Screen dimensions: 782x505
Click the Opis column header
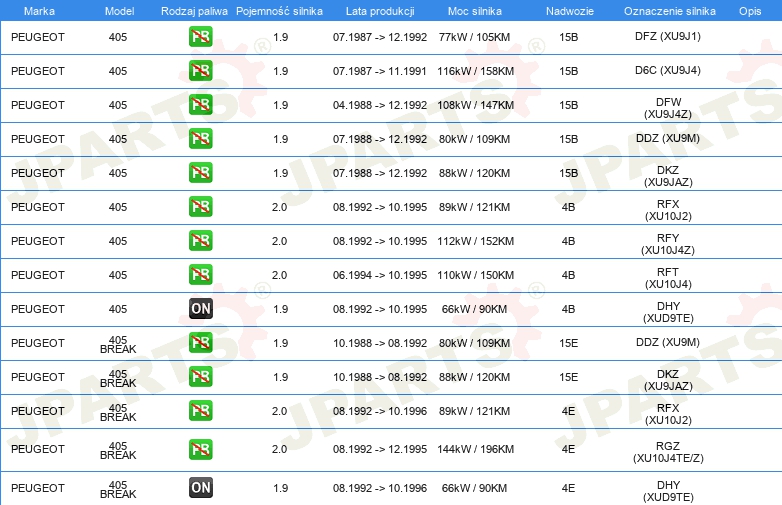[x=750, y=11]
